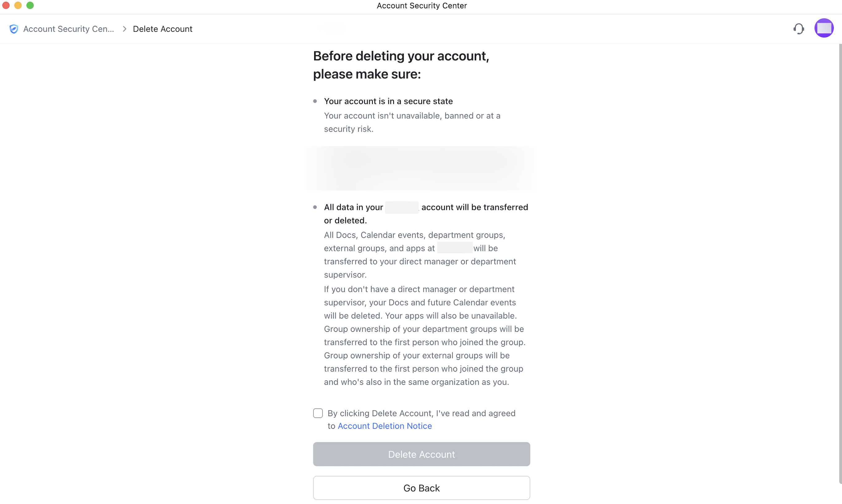Go to the Account Security Center breadcrumb
This screenshot has height=504, width=842.
pyautogui.click(x=68, y=29)
